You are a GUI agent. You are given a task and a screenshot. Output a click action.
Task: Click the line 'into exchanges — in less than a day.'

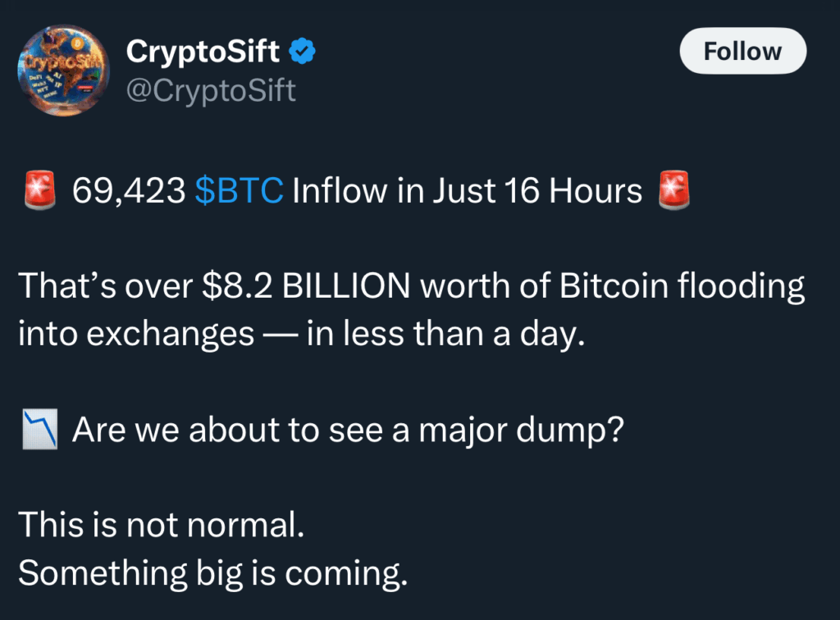302,334
